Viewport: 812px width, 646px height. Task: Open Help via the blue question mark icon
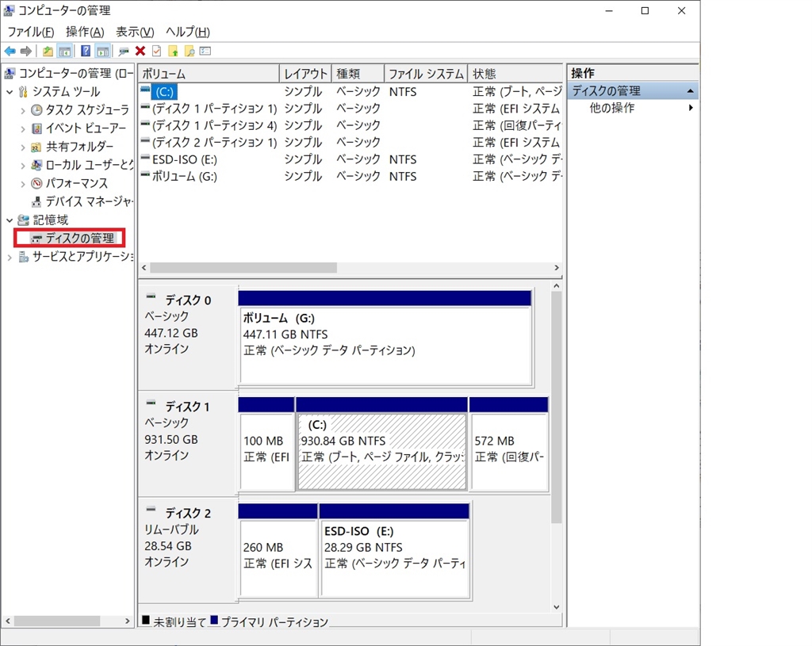[86, 52]
